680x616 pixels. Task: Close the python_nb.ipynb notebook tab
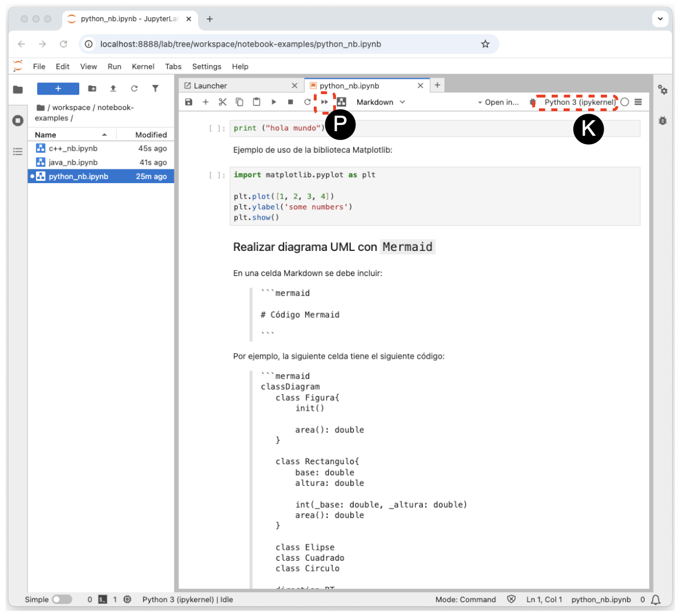click(420, 86)
